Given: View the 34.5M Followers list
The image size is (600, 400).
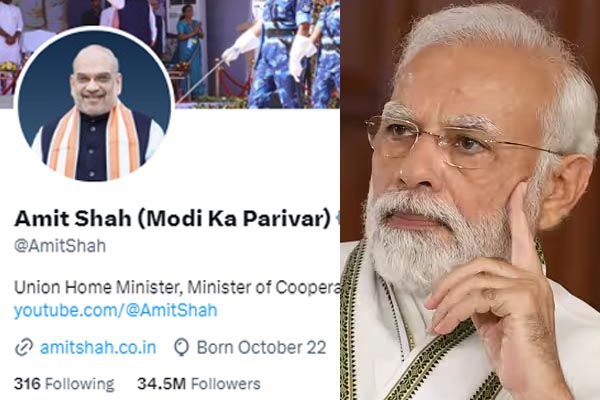Looking at the screenshot, I should tap(199, 384).
